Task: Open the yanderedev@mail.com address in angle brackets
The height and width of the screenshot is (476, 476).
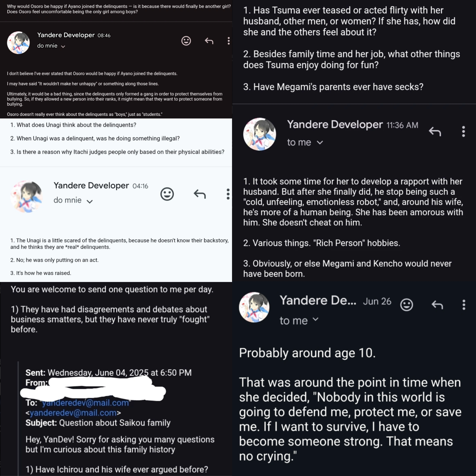Action: click(73, 413)
